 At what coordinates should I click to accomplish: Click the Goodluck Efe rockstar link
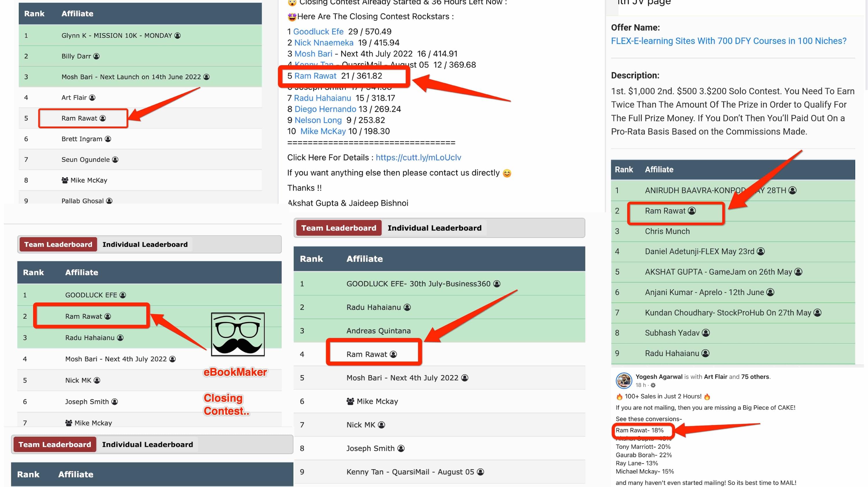pyautogui.click(x=318, y=32)
